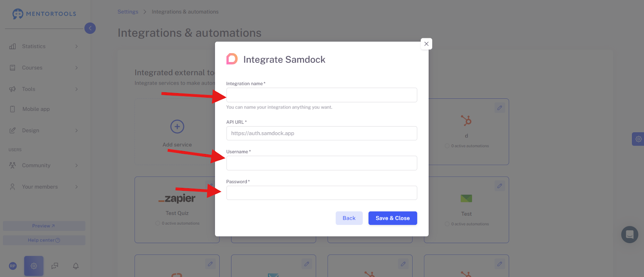This screenshot has height=277, width=644.
Task: Click the Back button
Action: (x=349, y=218)
